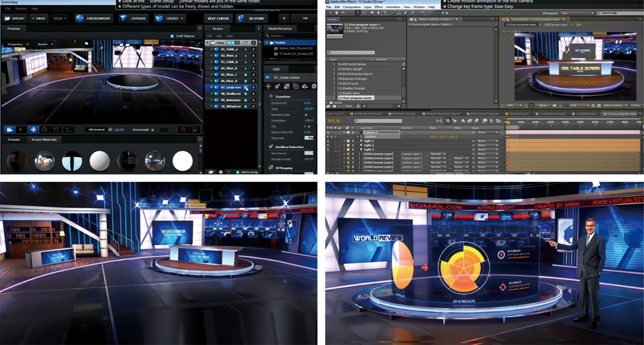Expand the 01_Table_a scene item
Image resolution: width=644 pixels, height=345 pixels.
212,49
